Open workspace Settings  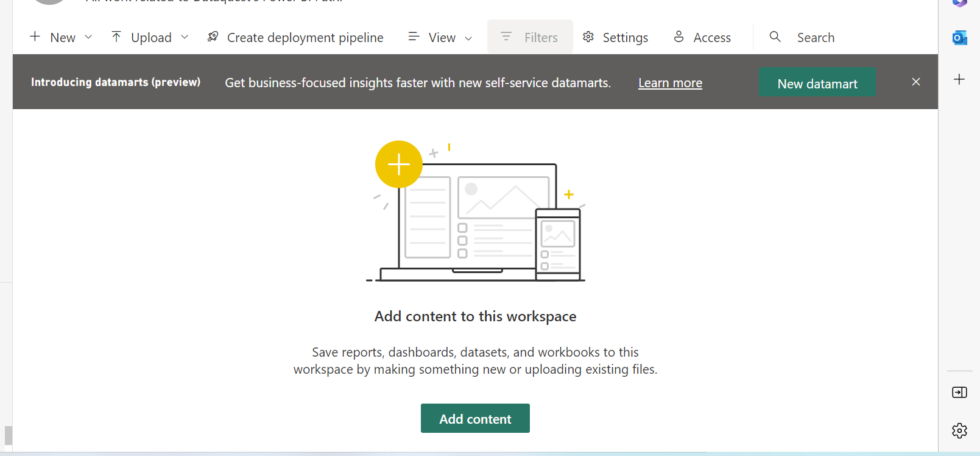pyautogui.click(x=626, y=38)
